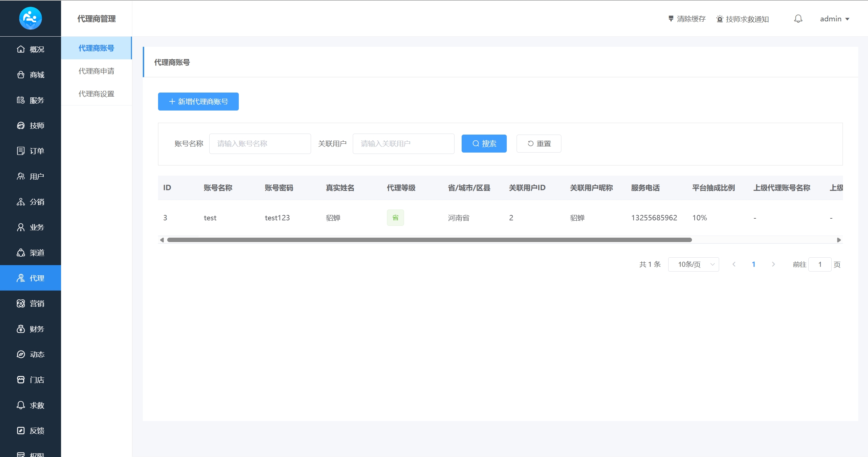
Task: Open the 财务 finance sidebar icon
Action: pos(21,329)
